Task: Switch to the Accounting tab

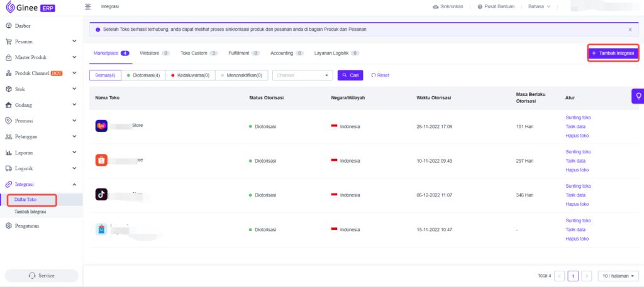Action: click(287, 53)
